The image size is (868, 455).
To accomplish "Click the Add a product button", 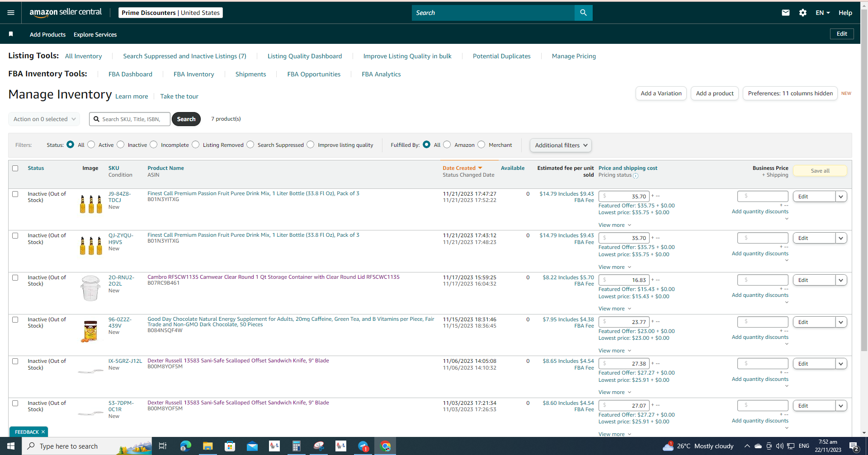I will click(715, 94).
